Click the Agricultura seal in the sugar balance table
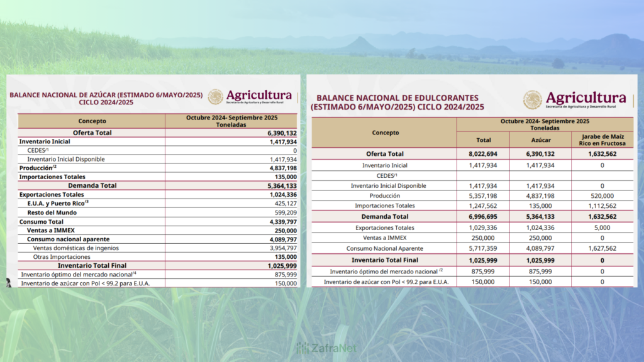This screenshot has width=644, height=362. [215, 97]
